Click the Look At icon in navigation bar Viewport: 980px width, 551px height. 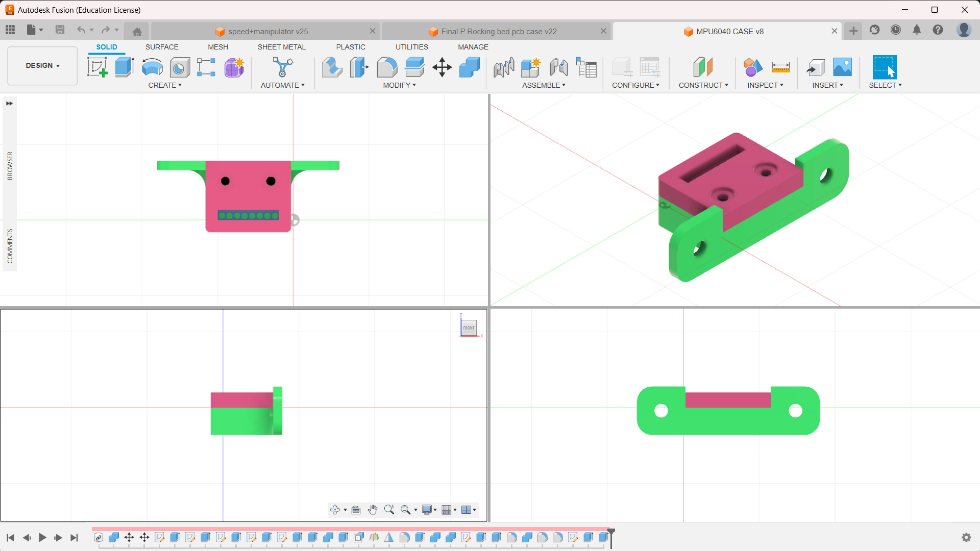(x=356, y=510)
